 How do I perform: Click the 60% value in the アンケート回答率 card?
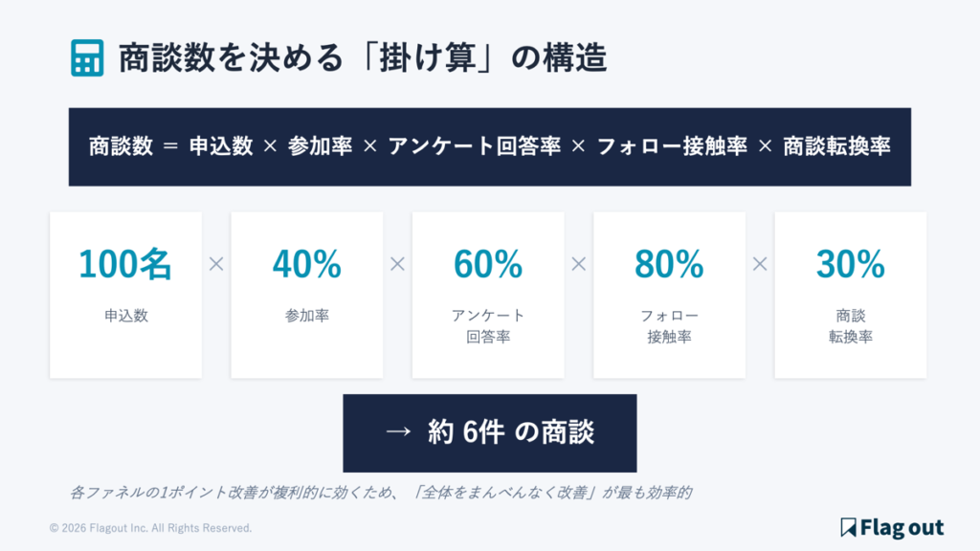coord(488,265)
